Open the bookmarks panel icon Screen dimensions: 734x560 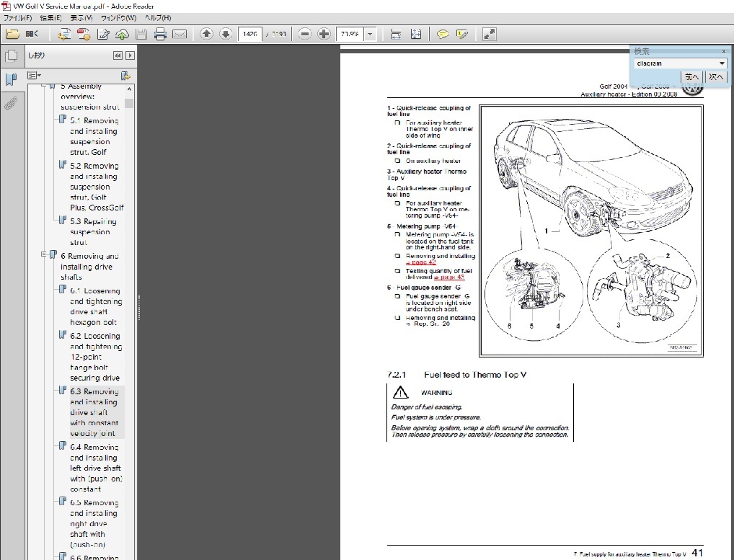point(12,79)
